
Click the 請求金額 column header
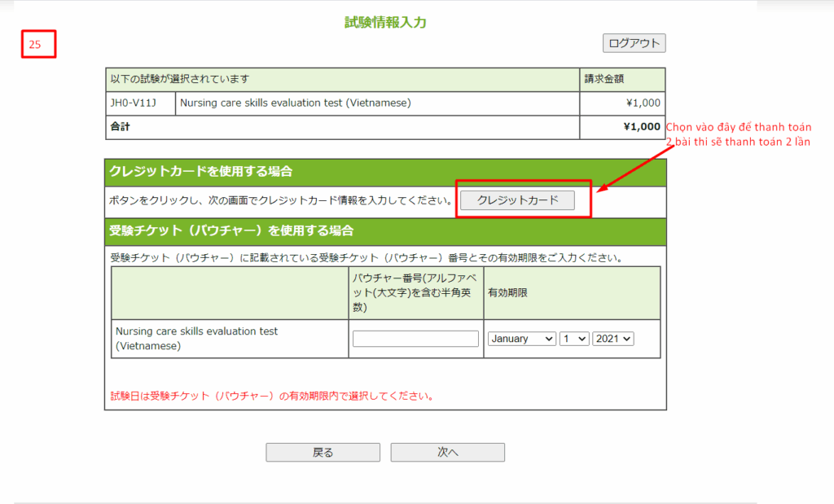(x=604, y=80)
